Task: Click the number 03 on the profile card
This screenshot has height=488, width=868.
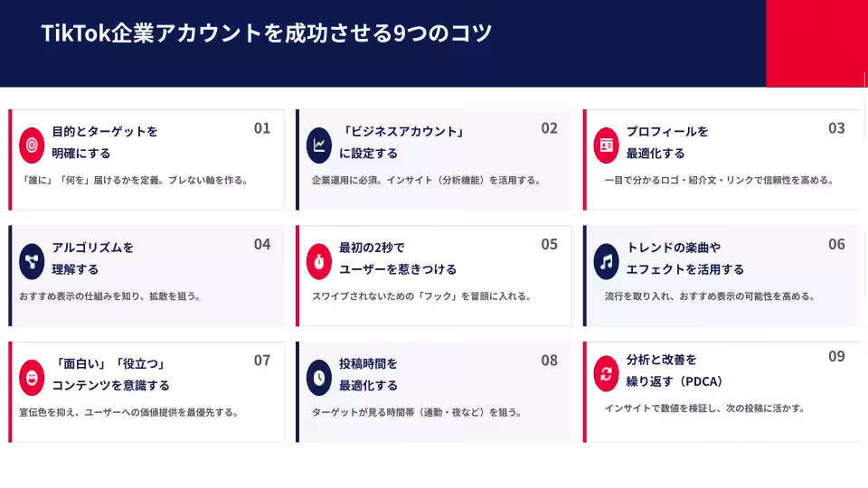Action: point(836,128)
